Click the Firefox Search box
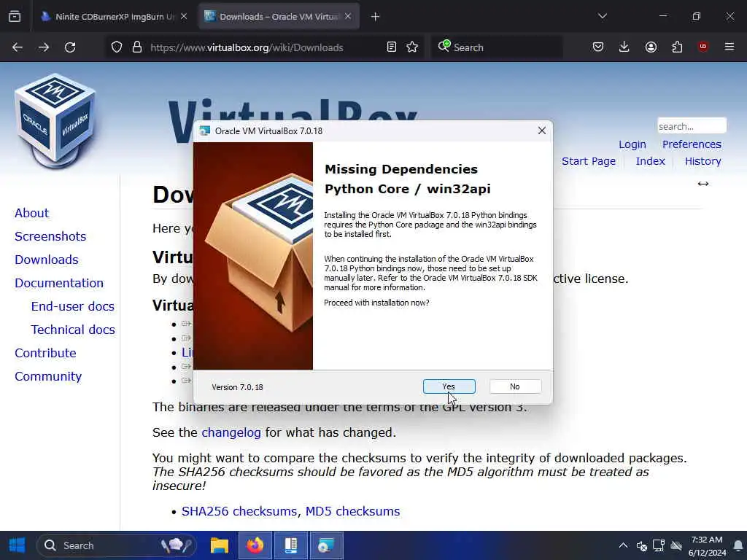This screenshot has width=747, height=560. [x=498, y=47]
